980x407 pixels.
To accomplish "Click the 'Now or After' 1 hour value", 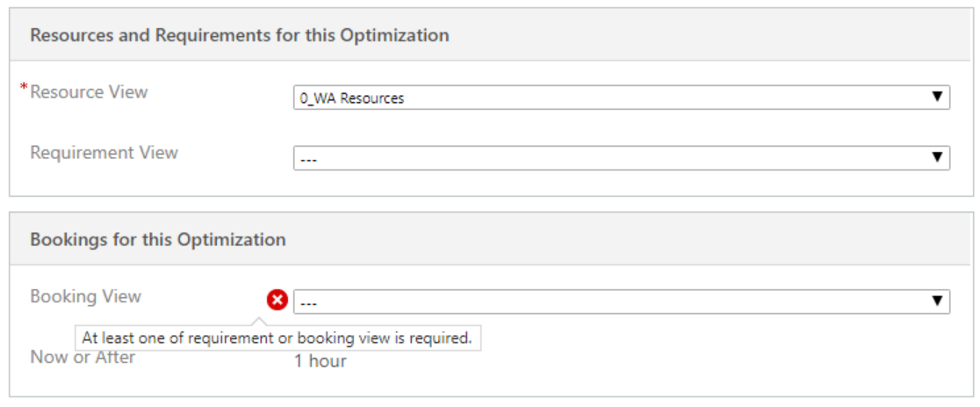I will [x=320, y=360].
